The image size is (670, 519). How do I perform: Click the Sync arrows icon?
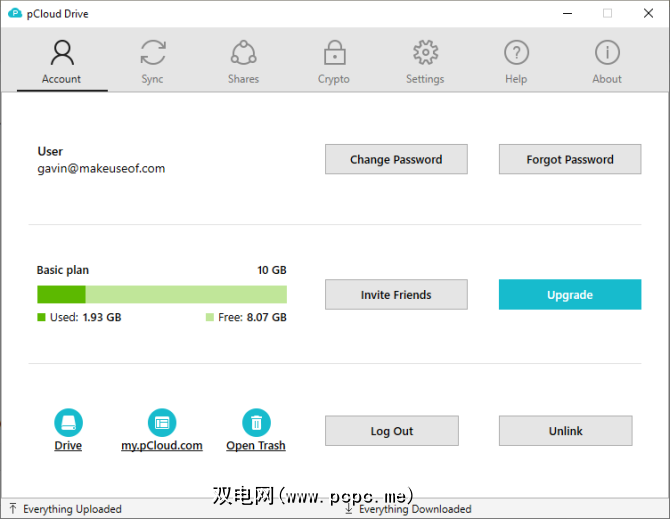[153, 53]
